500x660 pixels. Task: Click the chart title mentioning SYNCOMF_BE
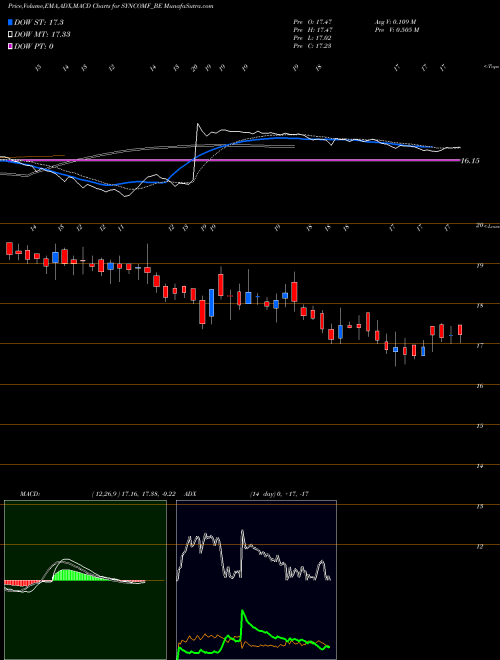tap(111, 6)
